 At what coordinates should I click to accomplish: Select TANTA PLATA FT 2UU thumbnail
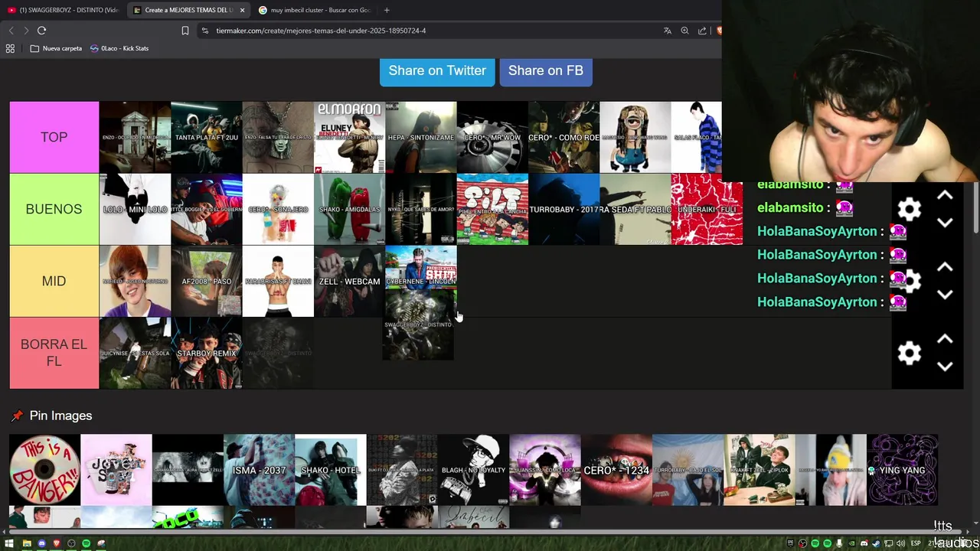207,138
